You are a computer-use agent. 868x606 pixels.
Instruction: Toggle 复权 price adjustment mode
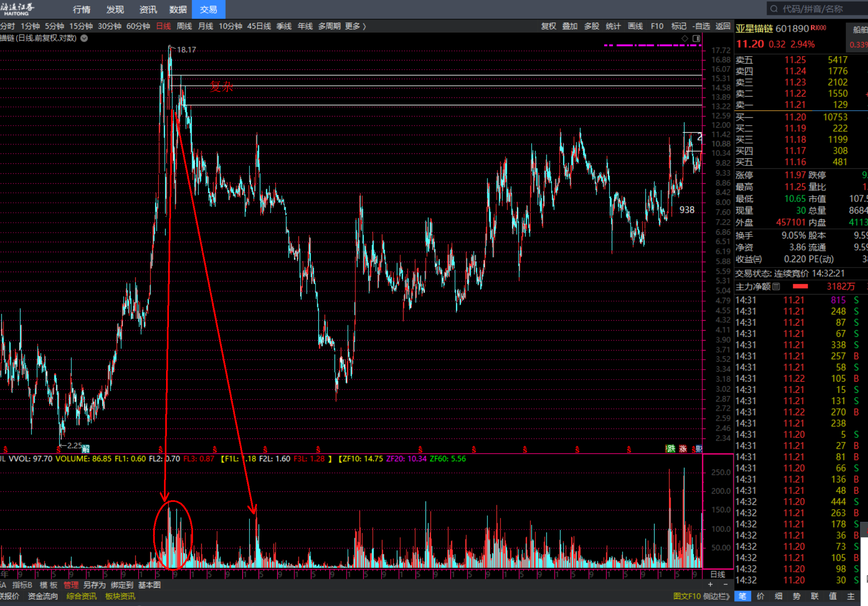(x=548, y=27)
